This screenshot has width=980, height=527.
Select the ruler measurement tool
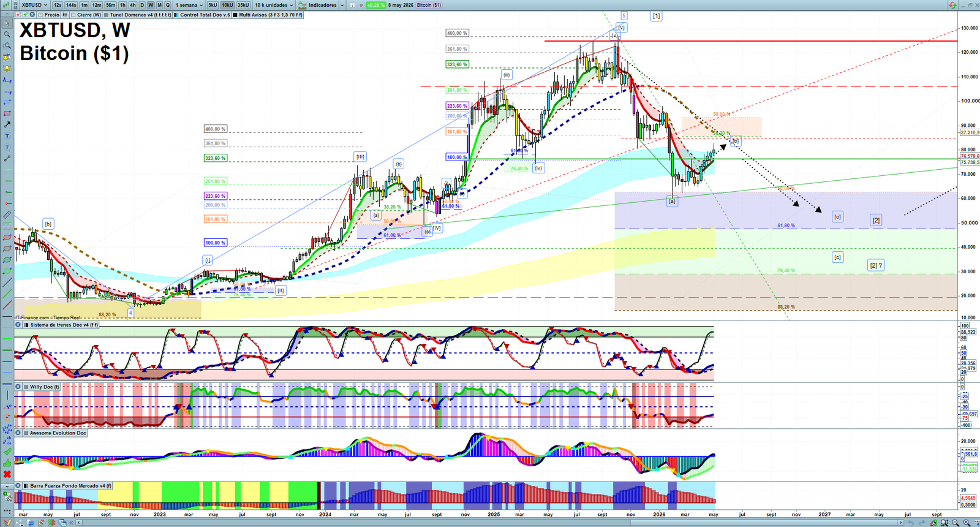tap(7, 215)
